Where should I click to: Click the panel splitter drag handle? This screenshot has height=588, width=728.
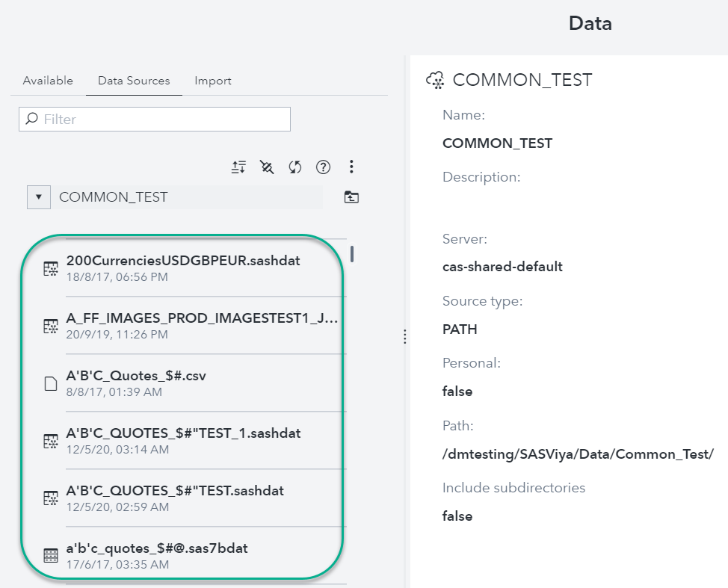click(404, 337)
